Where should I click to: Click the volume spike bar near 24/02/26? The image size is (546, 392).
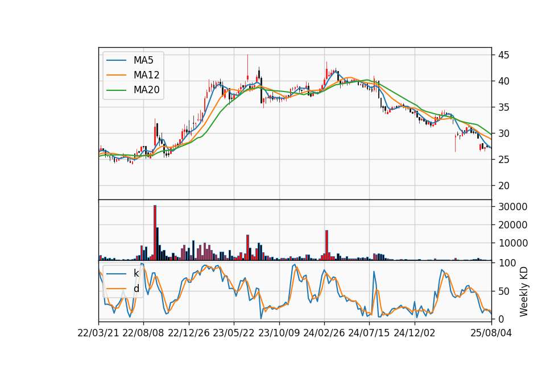[326, 245]
